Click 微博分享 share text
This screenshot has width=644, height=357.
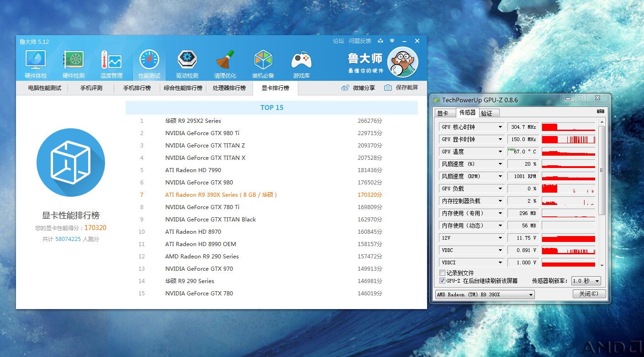point(364,88)
